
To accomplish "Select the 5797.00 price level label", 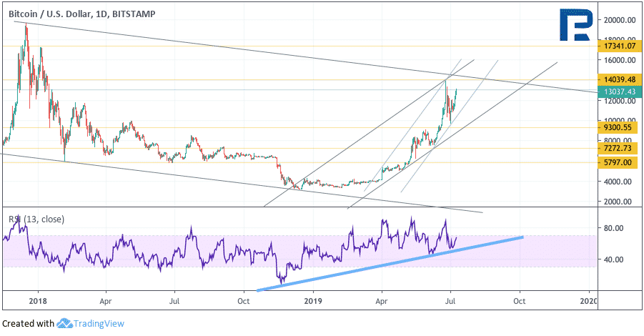I will coord(618,163).
